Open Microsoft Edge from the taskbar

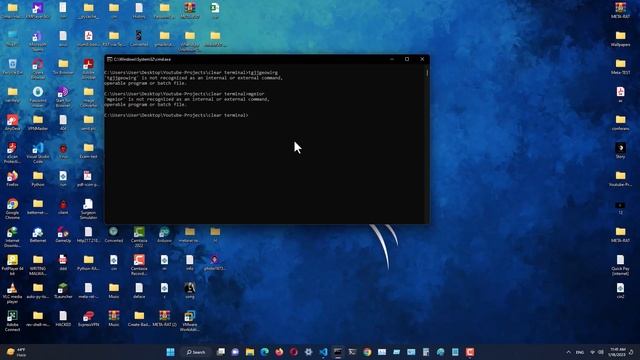pos(264,352)
